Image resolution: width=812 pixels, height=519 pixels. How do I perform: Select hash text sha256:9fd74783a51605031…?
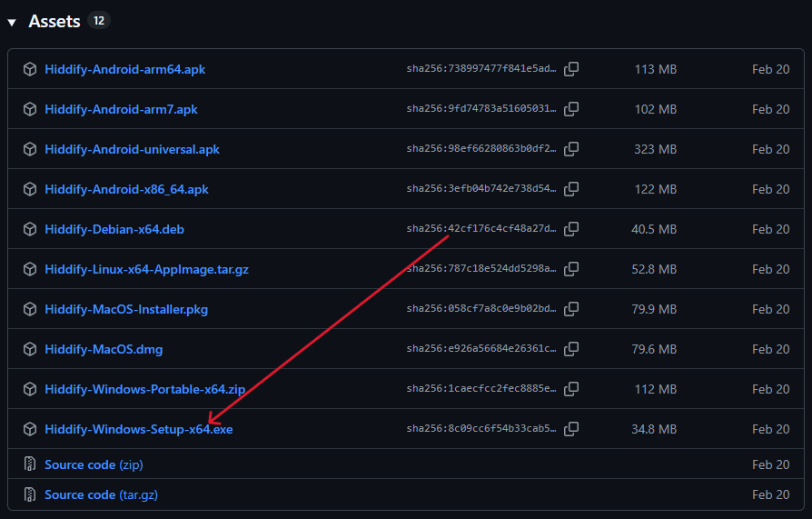click(481, 108)
